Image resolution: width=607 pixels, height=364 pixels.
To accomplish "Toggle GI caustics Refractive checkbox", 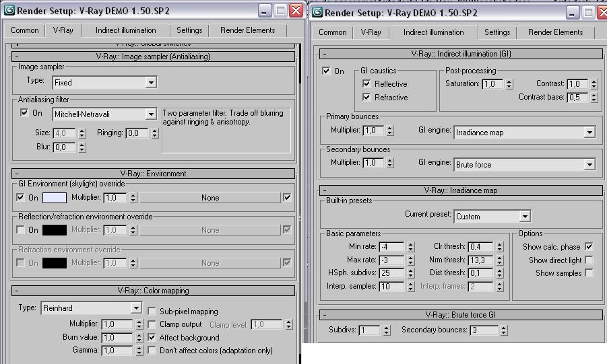I will click(x=366, y=97).
